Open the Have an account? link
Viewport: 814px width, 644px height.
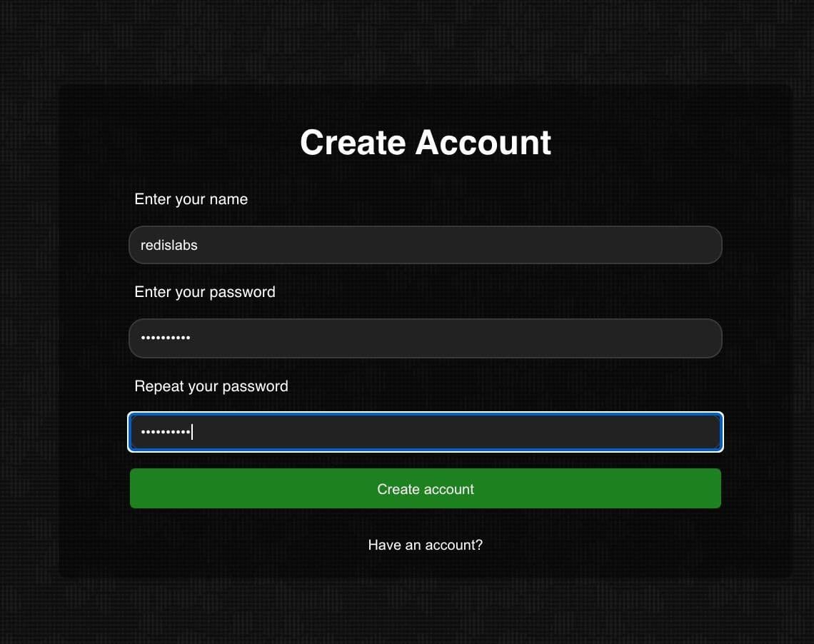pyautogui.click(x=425, y=545)
